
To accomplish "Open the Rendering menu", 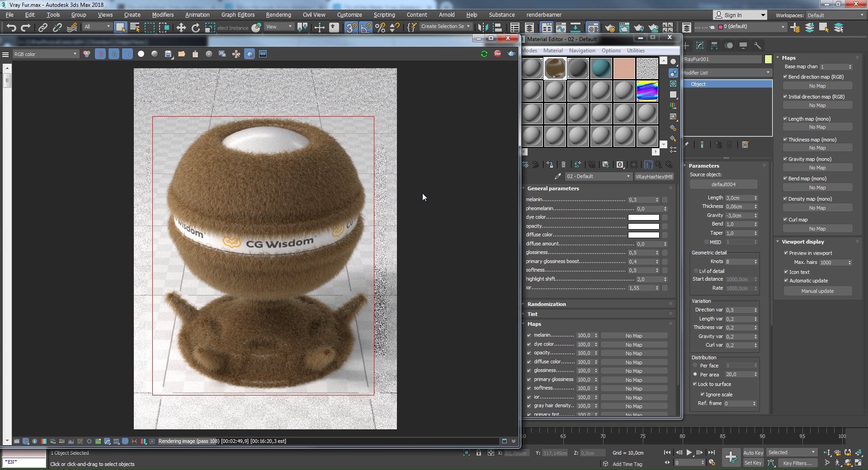I will (278, 15).
